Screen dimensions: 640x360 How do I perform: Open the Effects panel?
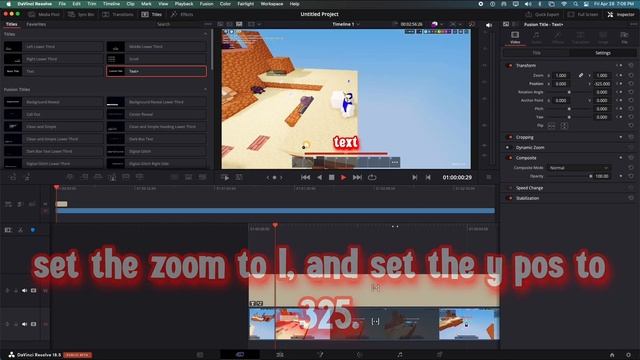tap(182, 14)
